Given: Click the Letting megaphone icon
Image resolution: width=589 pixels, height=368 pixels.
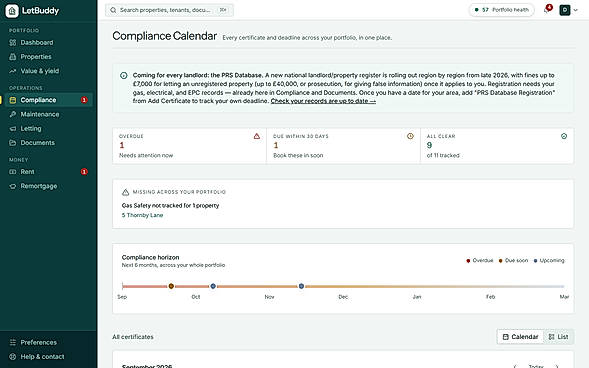Looking at the screenshot, I should pos(13,128).
